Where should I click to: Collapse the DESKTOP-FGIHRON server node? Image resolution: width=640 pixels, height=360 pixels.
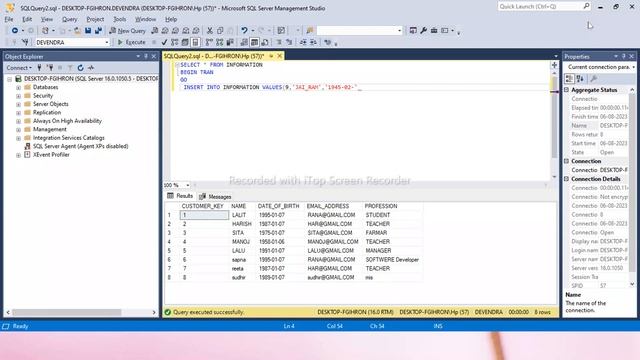pyautogui.click(x=9, y=79)
